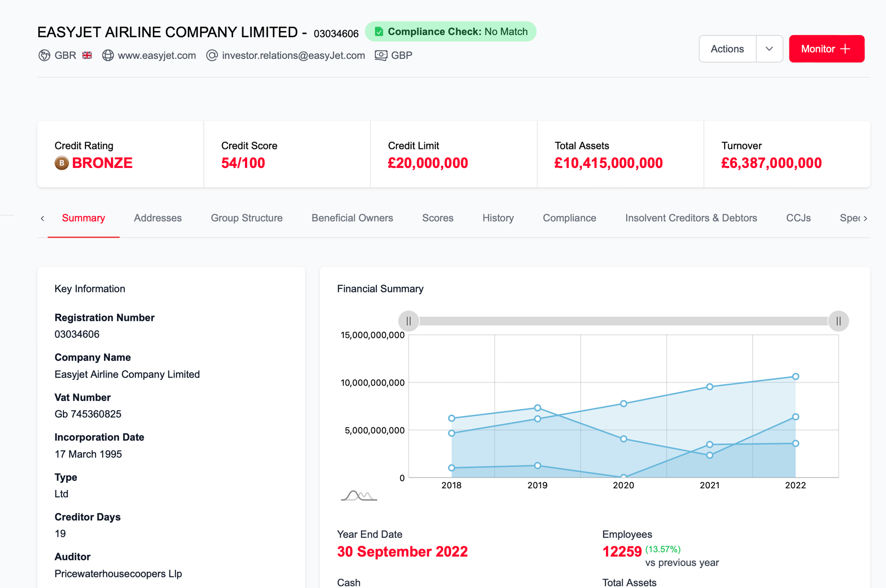Go to the Beneficial Owners tab
Screen dimensions: 886x588
tap(352, 218)
